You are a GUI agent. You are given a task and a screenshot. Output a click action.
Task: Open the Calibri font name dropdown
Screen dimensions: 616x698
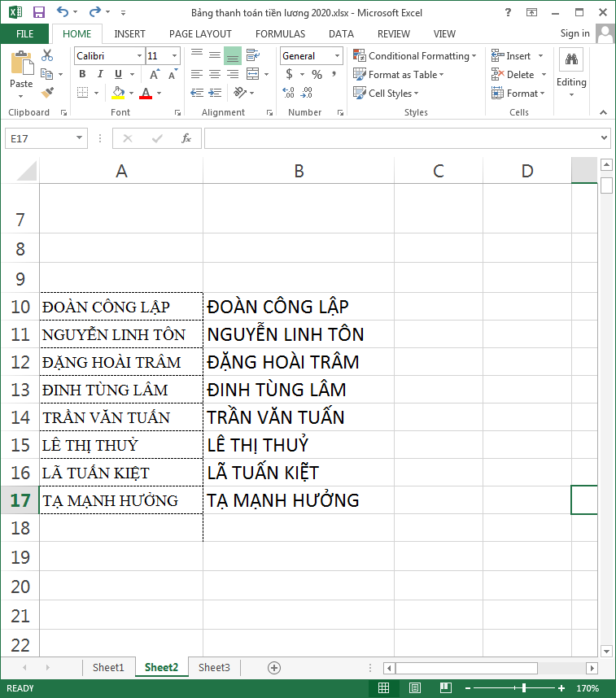coord(138,56)
